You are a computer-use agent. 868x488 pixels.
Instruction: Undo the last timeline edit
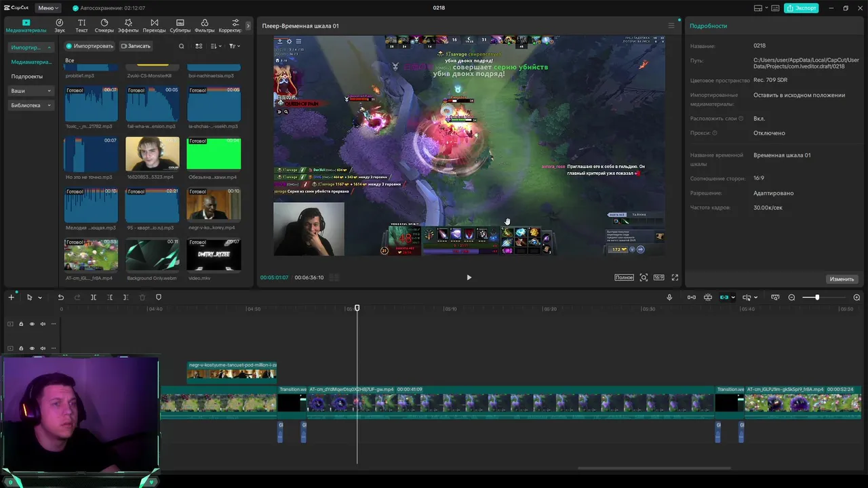pyautogui.click(x=60, y=298)
